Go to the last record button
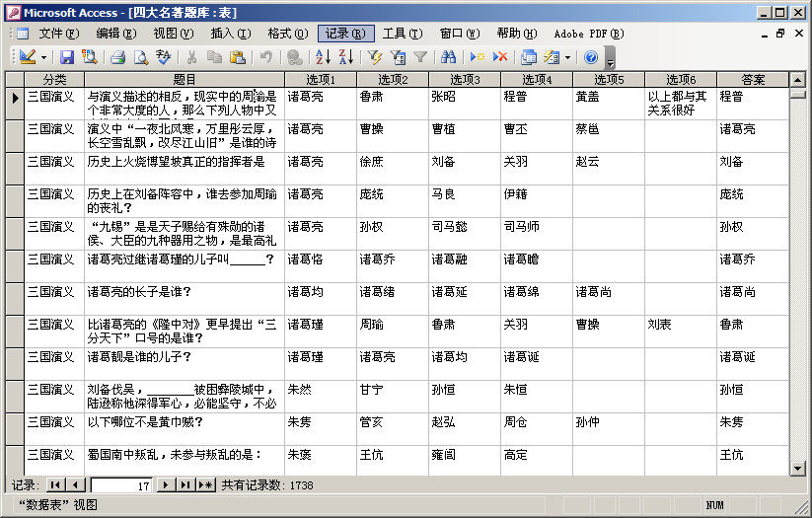Image resolution: width=812 pixels, height=518 pixels. tap(185, 484)
